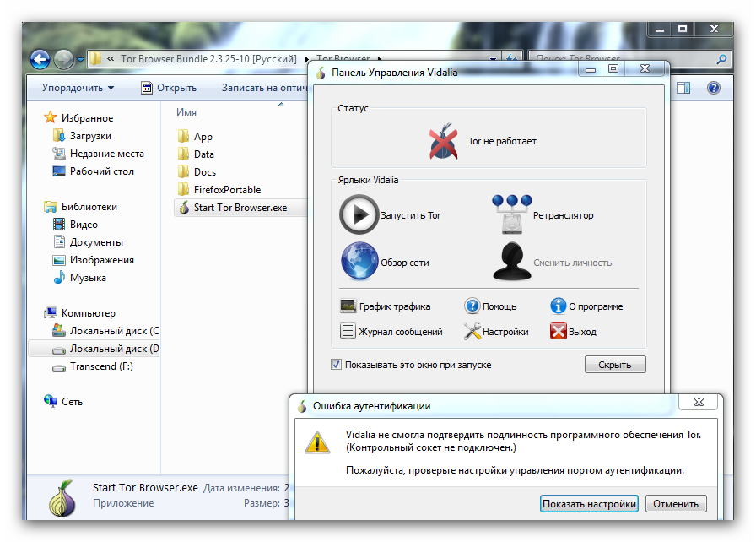756x542 pixels.
Task: Expand the Компьютер tree node
Action: coord(38,313)
